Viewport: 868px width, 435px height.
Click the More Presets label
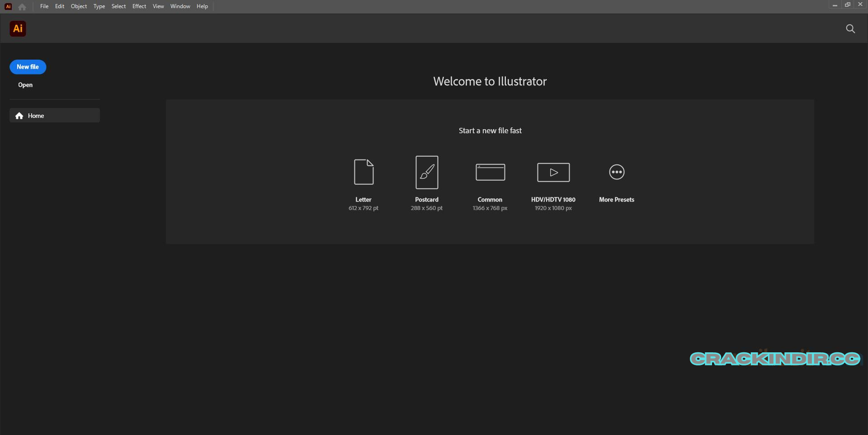(x=617, y=200)
